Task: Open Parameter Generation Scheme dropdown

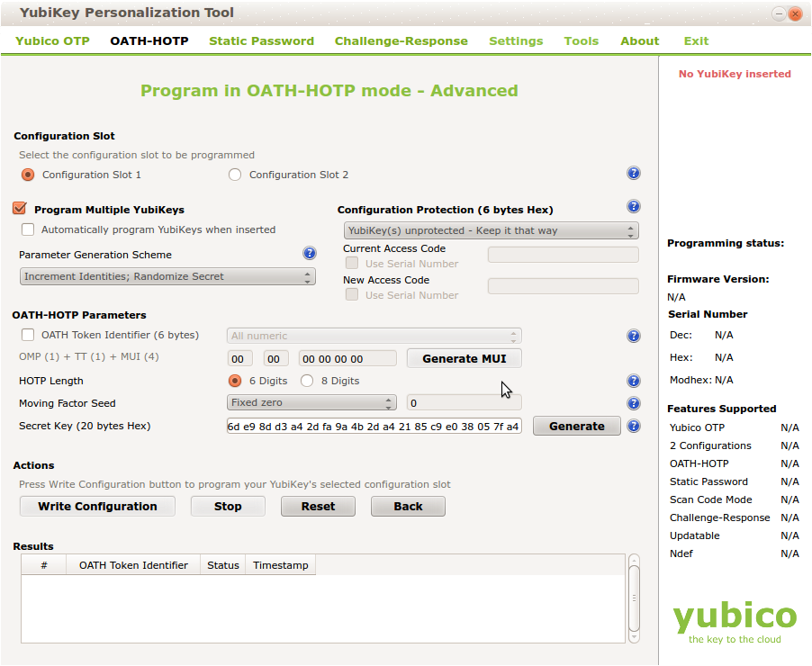Action: click(x=167, y=276)
